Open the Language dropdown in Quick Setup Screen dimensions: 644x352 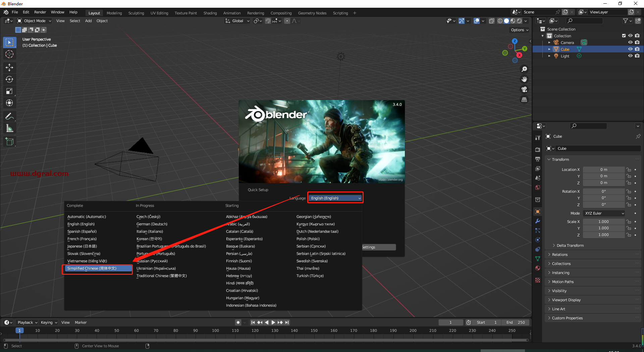[335, 198]
